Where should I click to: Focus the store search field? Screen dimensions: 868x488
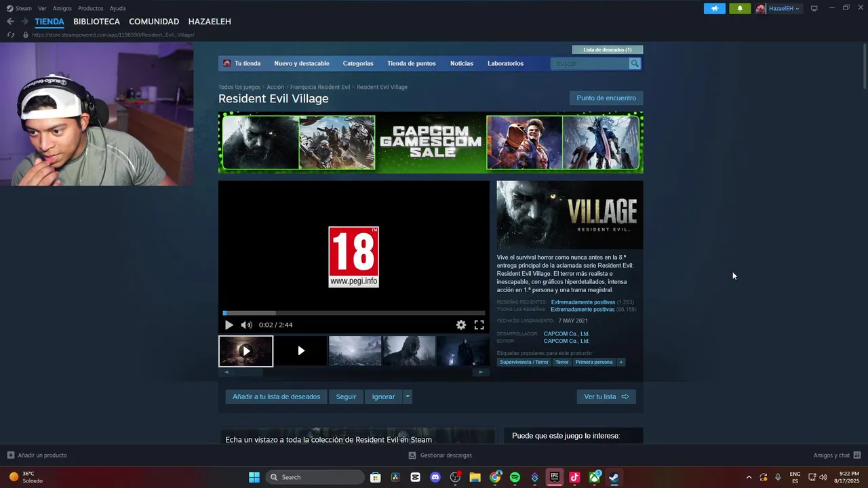[x=591, y=64]
